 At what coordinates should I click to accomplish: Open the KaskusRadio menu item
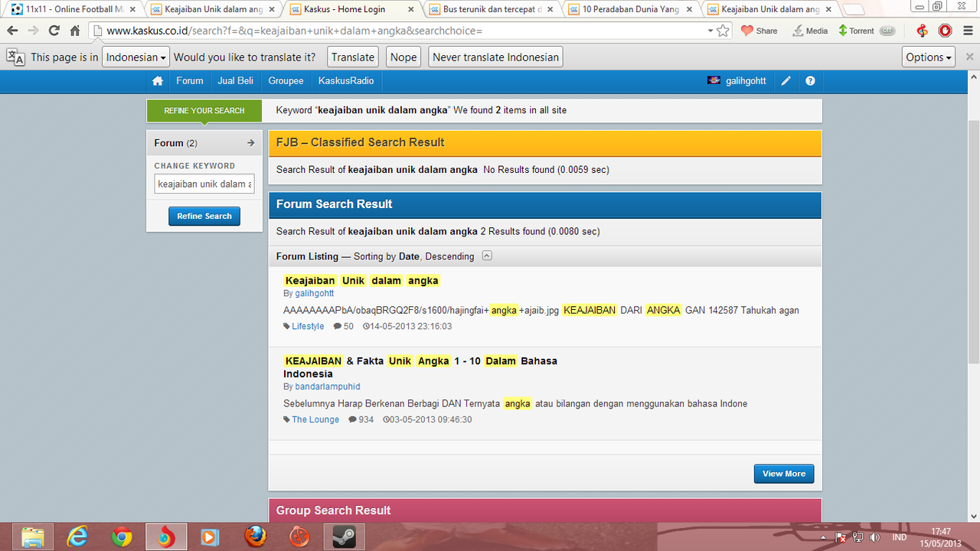click(346, 81)
